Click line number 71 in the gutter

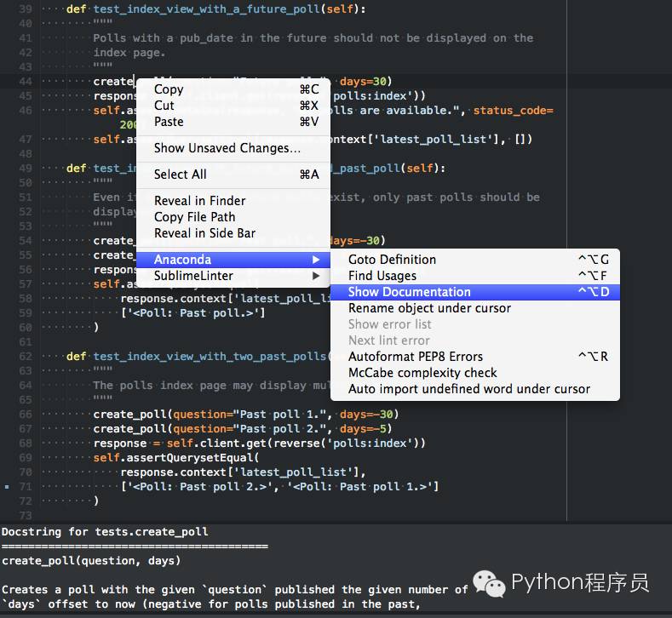[26, 487]
